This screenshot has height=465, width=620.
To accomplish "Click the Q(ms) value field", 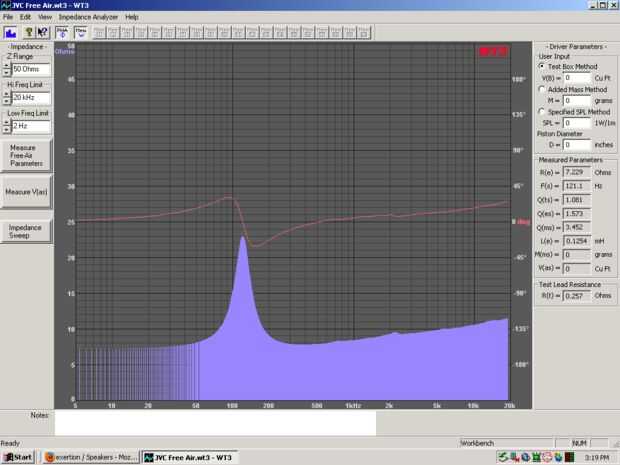I will pyautogui.click(x=577, y=227).
